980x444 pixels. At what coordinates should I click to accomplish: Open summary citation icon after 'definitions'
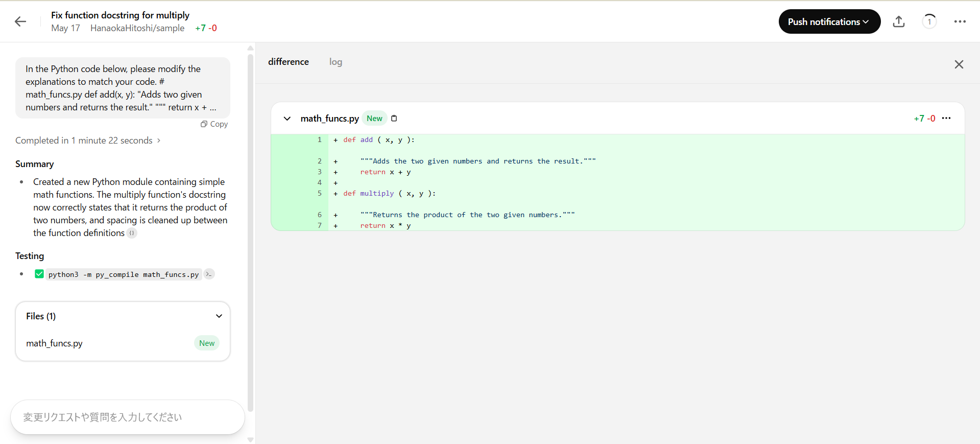pos(132,233)
